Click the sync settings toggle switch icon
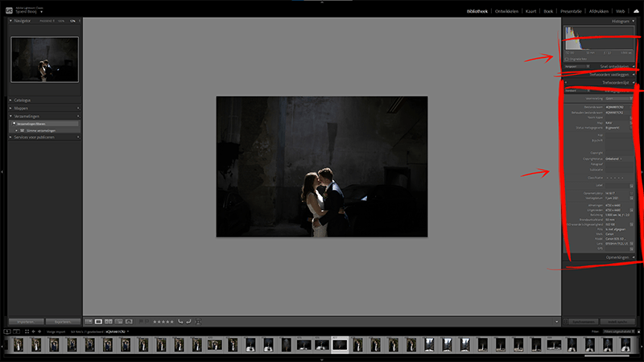Image resolution: width=644 pixels, height=362 pixels. pos(566,322)
